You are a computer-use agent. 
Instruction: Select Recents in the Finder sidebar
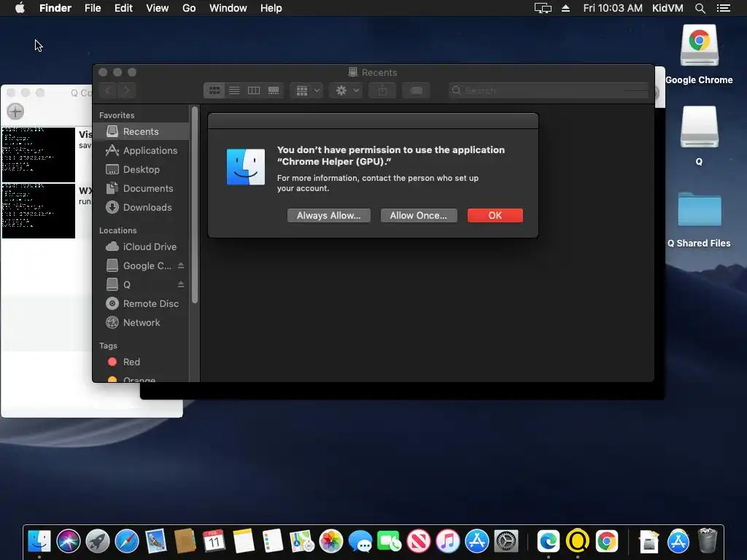tap(141, 131)
